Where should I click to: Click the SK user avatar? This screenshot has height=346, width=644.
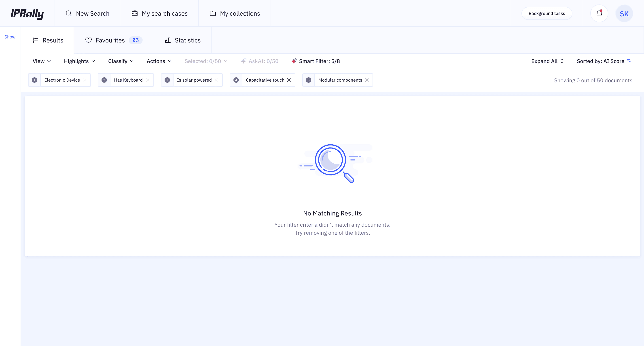coord(624,14)
